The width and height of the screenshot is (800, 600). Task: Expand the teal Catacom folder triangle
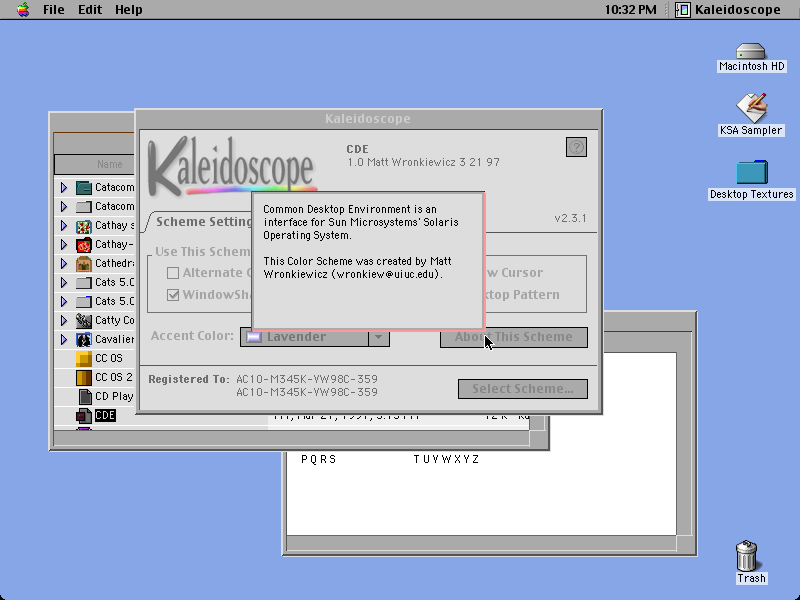point(64,188)
